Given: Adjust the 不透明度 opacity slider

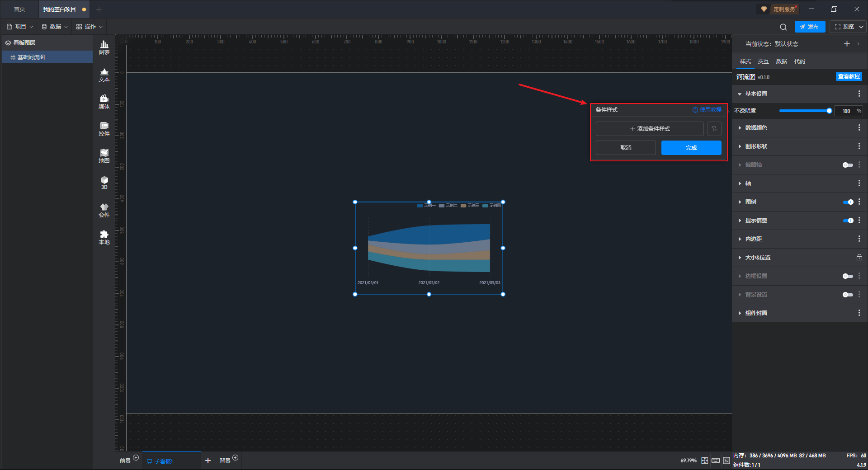Looking at the screenshot, I should tap(805, 111).
